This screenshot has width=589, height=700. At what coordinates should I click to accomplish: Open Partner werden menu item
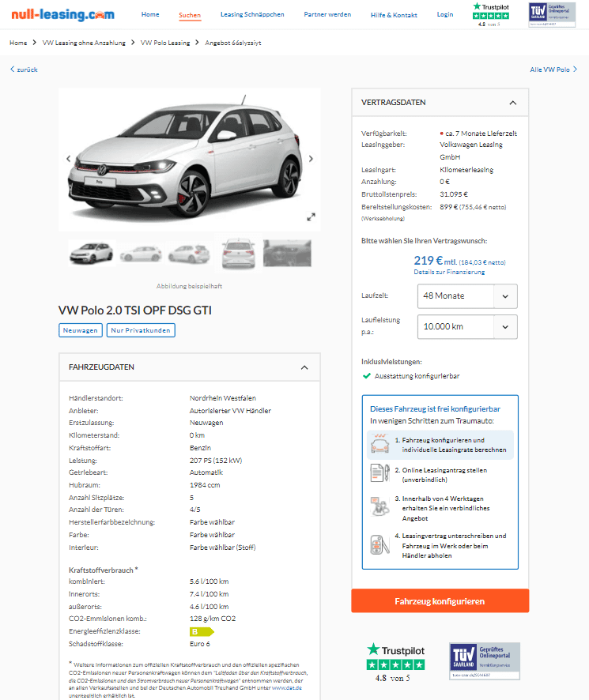coord(327,14)
